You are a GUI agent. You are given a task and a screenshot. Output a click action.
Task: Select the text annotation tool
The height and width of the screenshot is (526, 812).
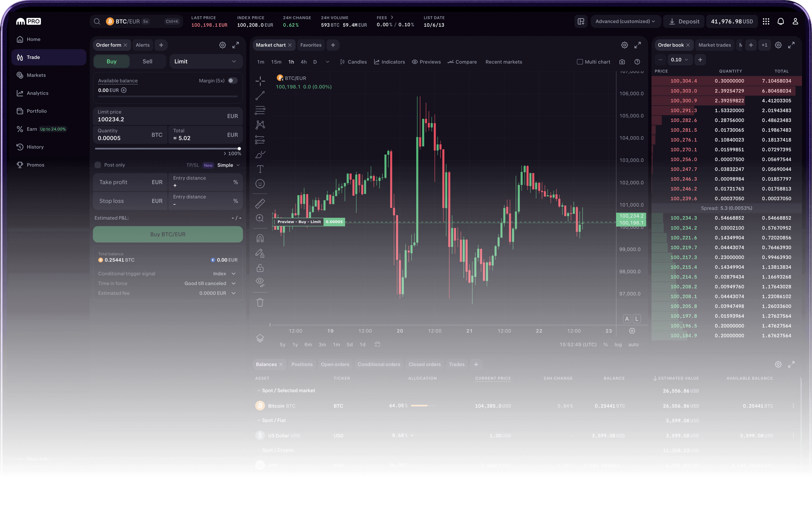(260, 169)
